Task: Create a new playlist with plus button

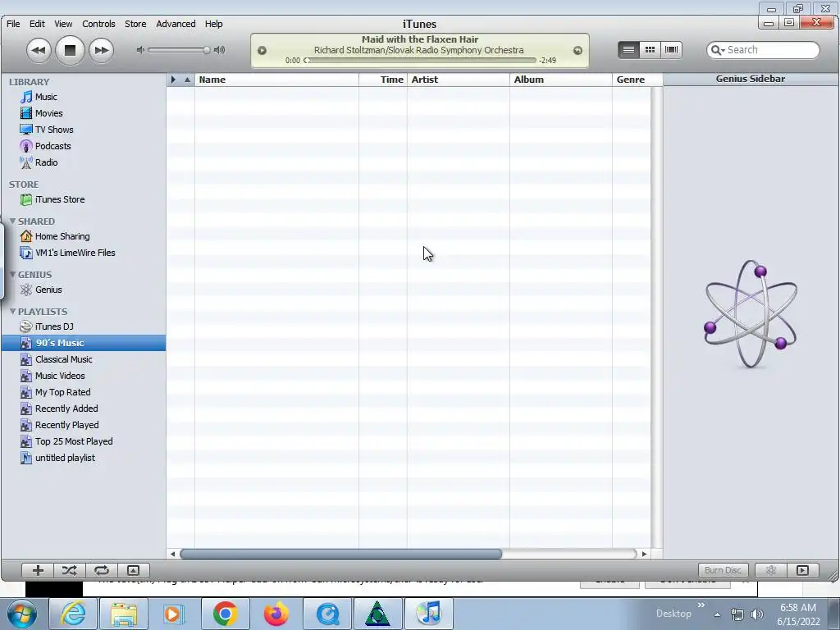Action: pos(38,571)
